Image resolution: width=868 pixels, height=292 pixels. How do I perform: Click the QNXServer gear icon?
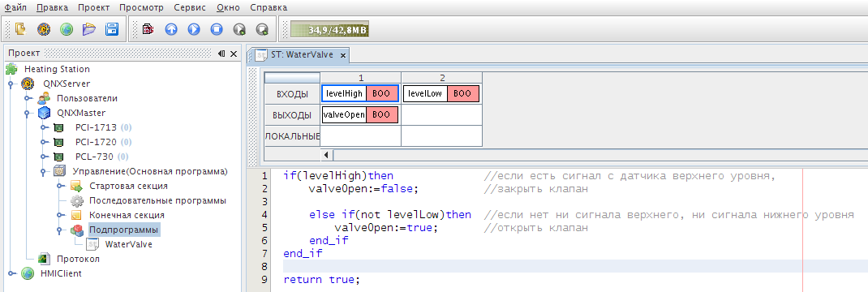[x=27, y=84]
